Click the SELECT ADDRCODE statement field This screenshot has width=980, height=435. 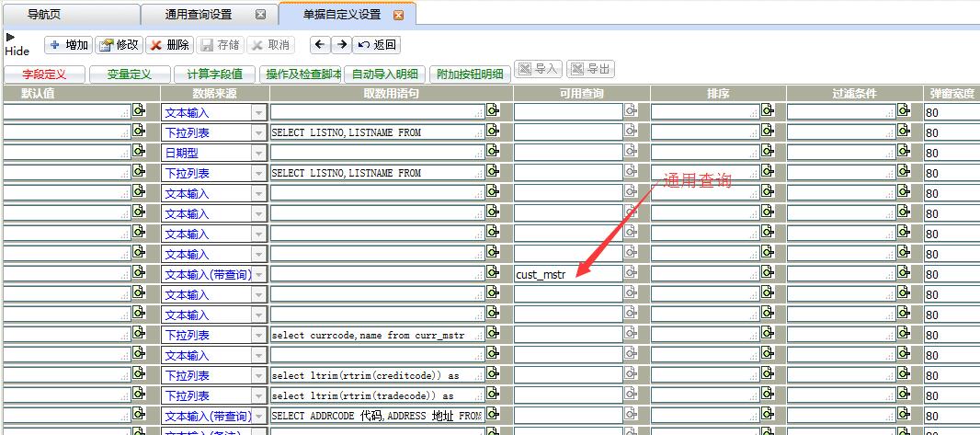378,416
